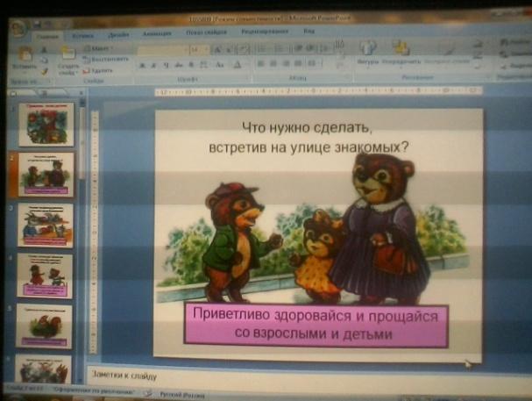Toggle text shadow S button
Image resolution: width=532 pixels, height=401 pixels.
click(191, 65)
